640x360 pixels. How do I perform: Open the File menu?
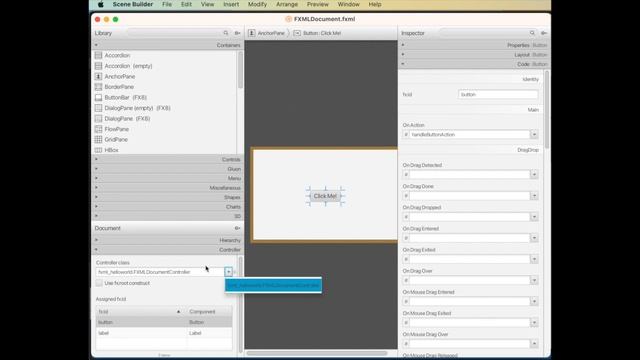pos(167,4)
